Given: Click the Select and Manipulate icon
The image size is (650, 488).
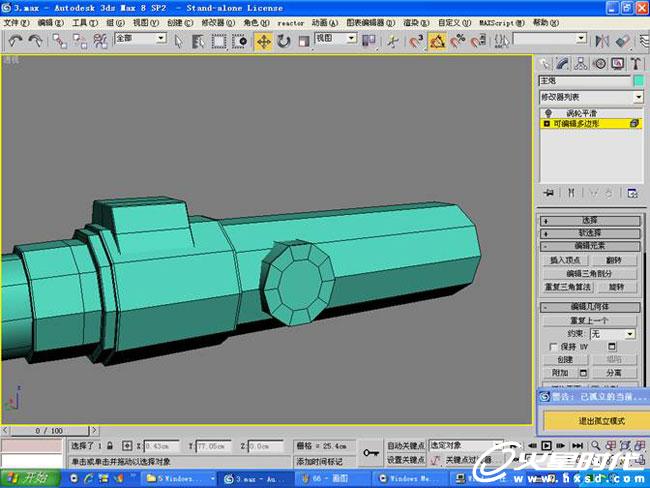Looking at the screenshot, I should [x=393, y=41].
